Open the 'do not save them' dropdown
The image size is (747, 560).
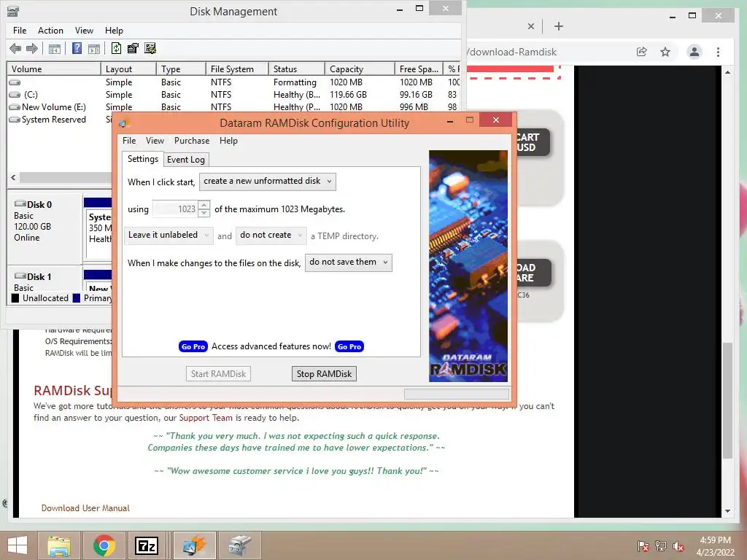pyautogui.click(x=348, y=262)
